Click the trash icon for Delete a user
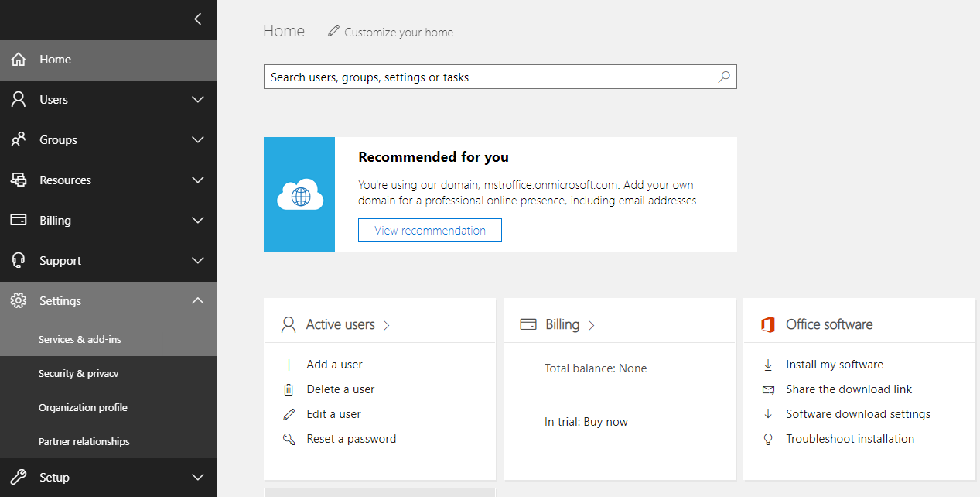This screenshot has height=497, width=980. point(289,389)
